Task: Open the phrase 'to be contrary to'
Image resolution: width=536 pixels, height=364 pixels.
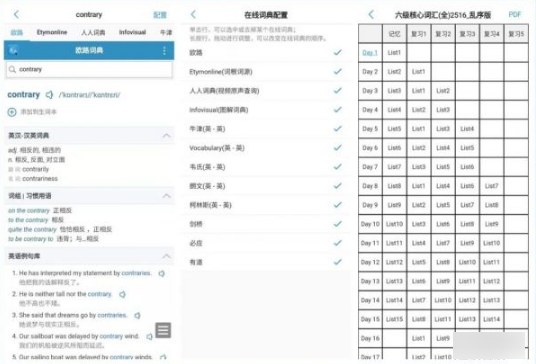Action: (x=30, y=239)
